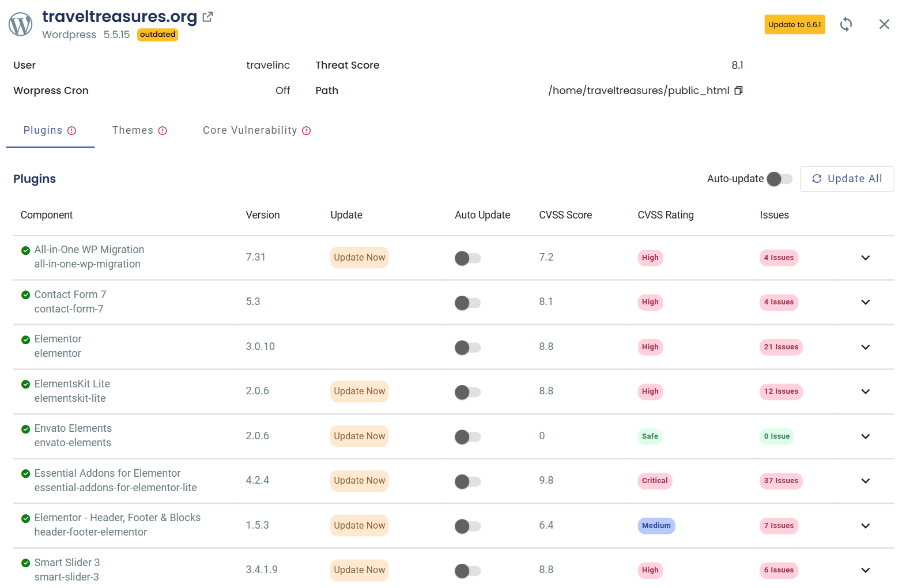Toggle auto update for header-footer-elementor
Viewport: 906px width, 588px height.
coord(467,526)
